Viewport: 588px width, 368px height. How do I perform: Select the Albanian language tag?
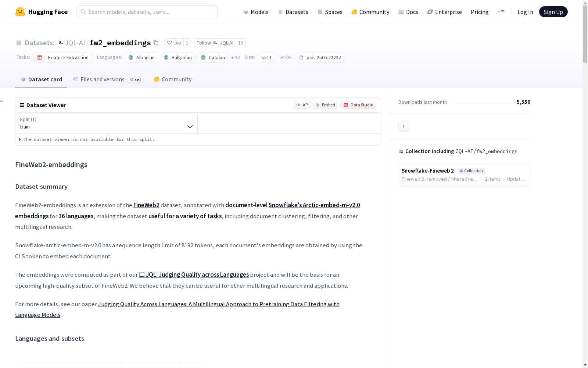[x=141, y=57]
